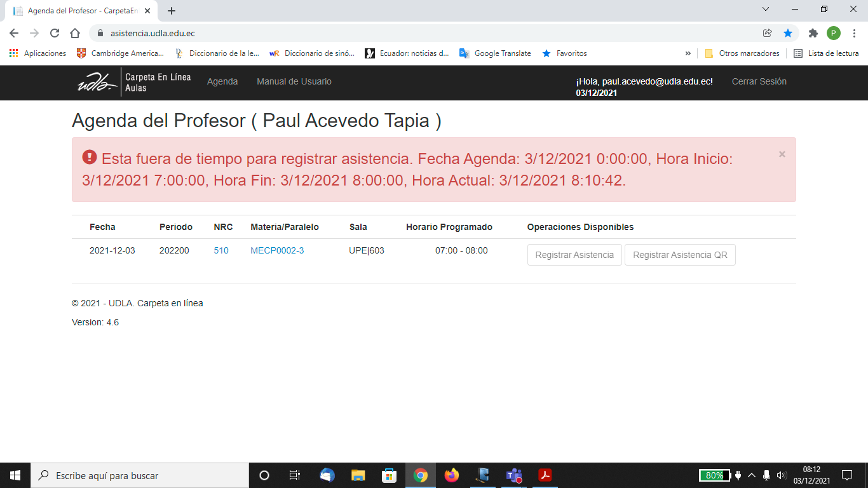The image size is (868, 488).
Task: Click the Registrar Asistencia QR button
Action: point(680,255)
